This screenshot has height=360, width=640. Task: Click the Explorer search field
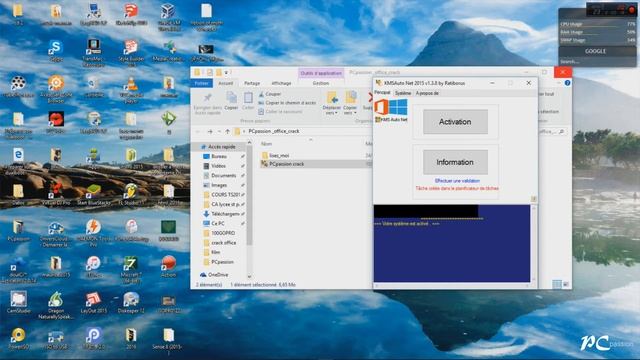[x=552, y=131]
